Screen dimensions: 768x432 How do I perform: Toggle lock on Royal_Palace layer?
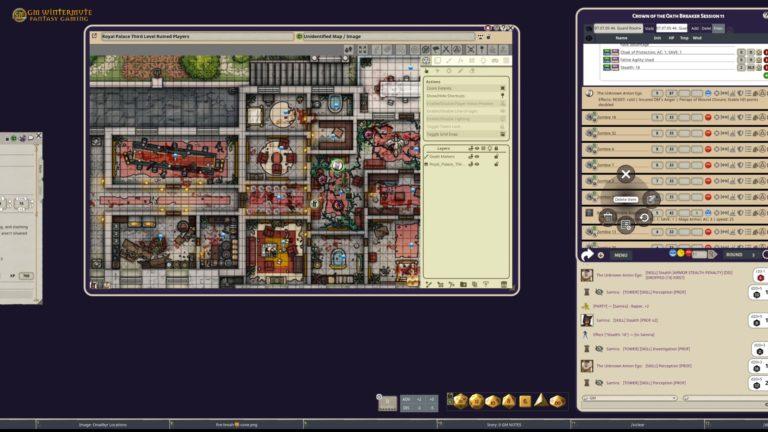[496, 165]
